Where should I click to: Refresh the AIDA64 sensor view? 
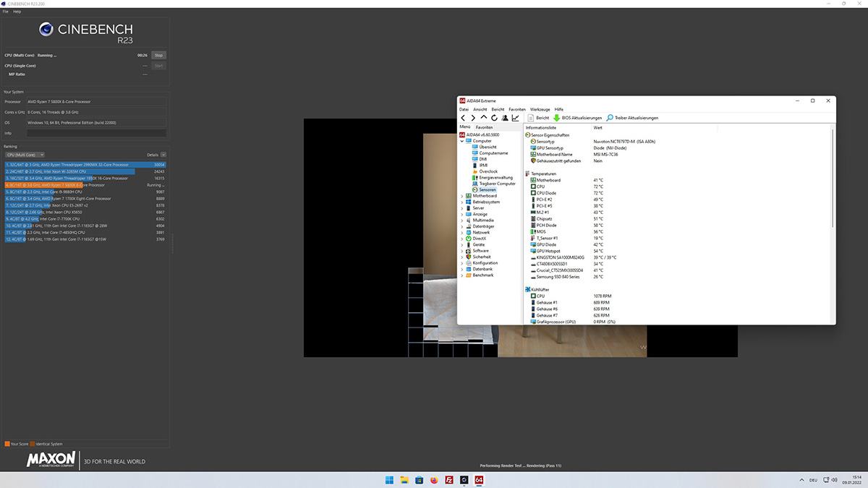pos(494,118)
